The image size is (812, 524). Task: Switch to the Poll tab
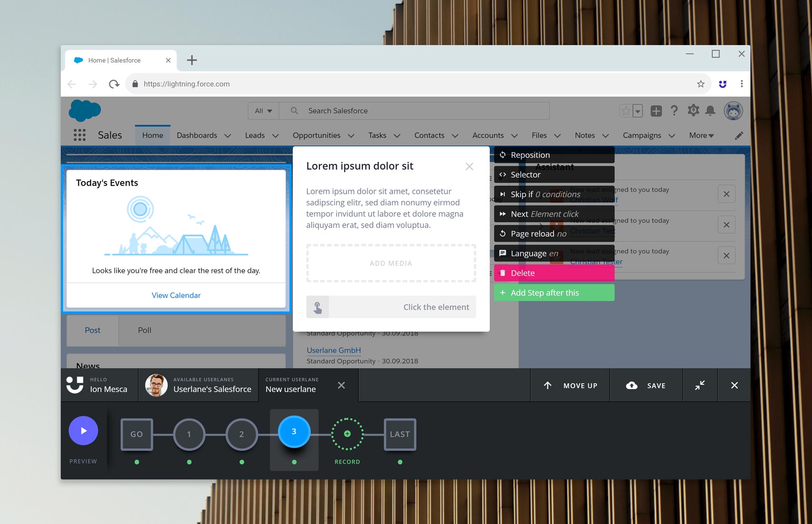point(145,330)
